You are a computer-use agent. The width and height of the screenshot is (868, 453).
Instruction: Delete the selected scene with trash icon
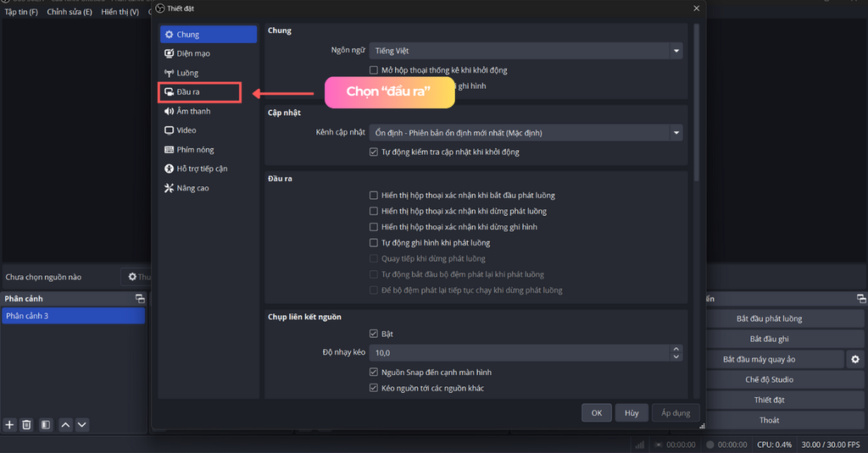click(26, 425)
